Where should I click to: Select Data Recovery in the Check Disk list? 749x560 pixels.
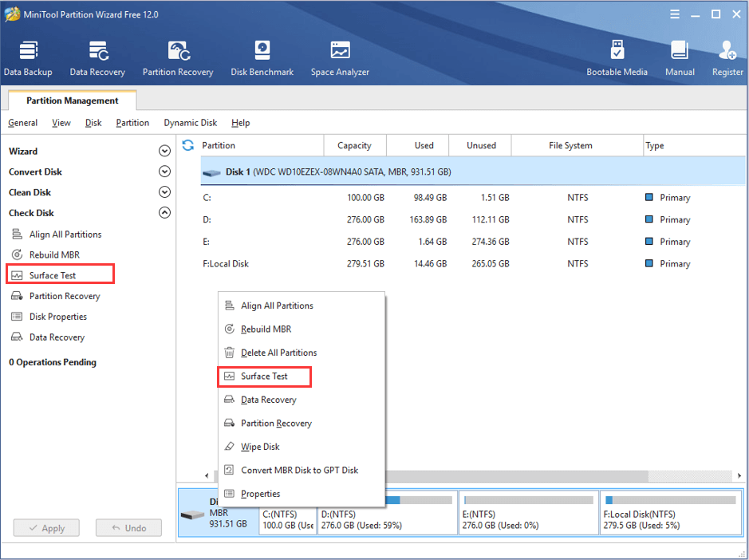(x=57, y=337)
